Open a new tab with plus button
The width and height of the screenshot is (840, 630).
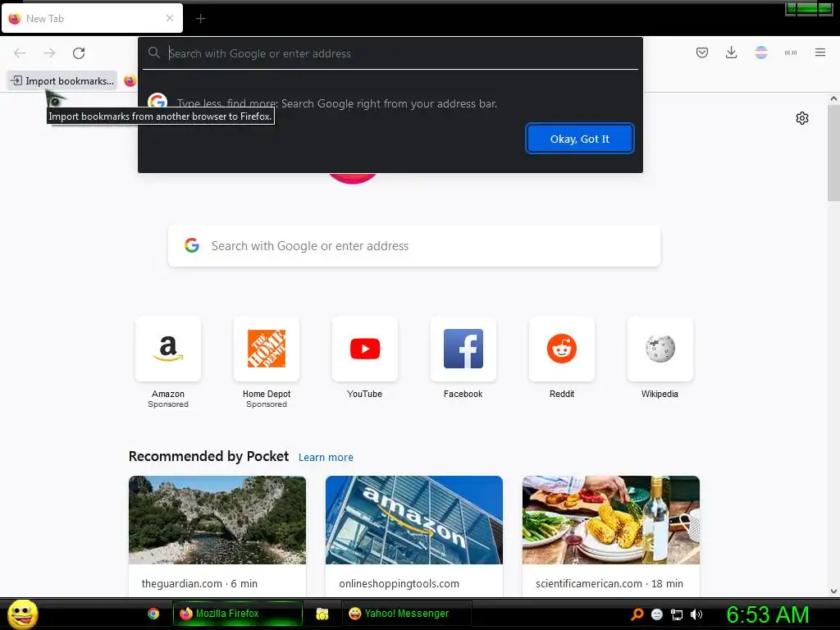pos(200,19)
